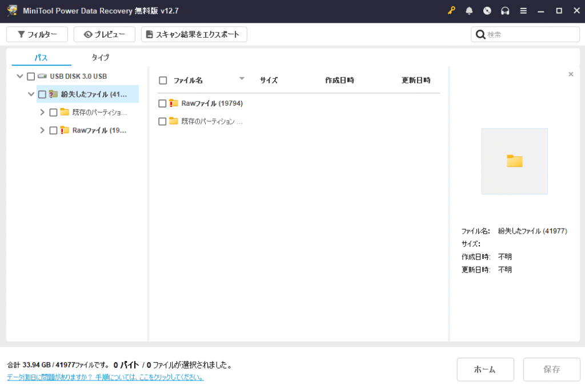Viewport: 585px width, 392px height.
Task: Switch to the タイプ tab
Action: point(101,58)
